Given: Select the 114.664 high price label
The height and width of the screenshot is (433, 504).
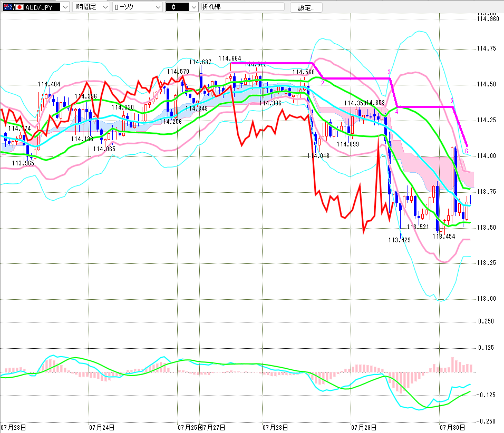Looking at the screenshot, I should pos(230,58).
